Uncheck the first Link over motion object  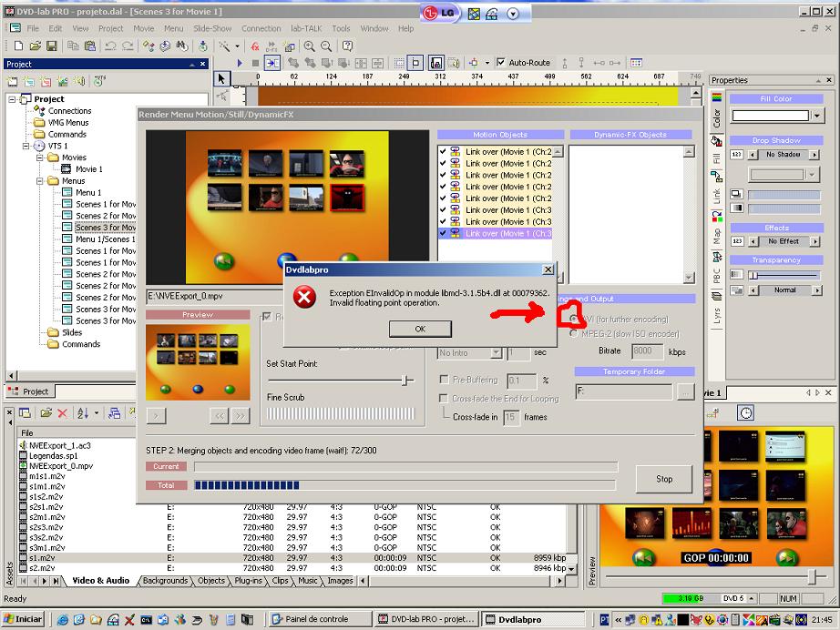(x=443, y=151)
